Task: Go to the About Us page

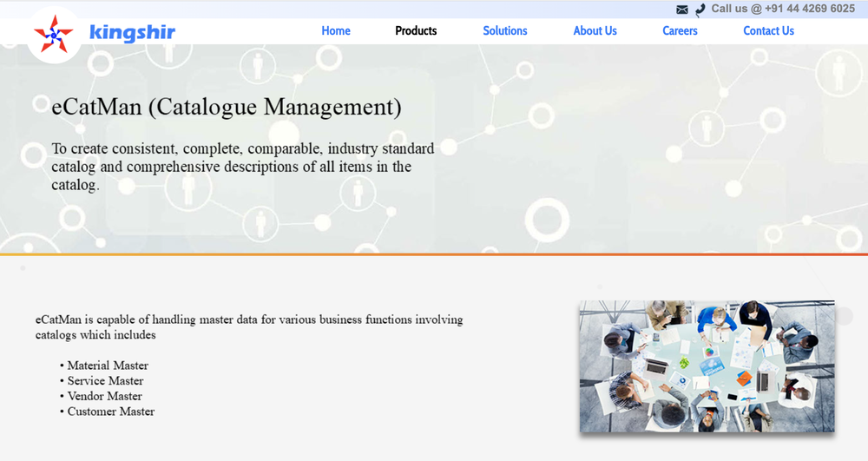Action: [595, 31]
